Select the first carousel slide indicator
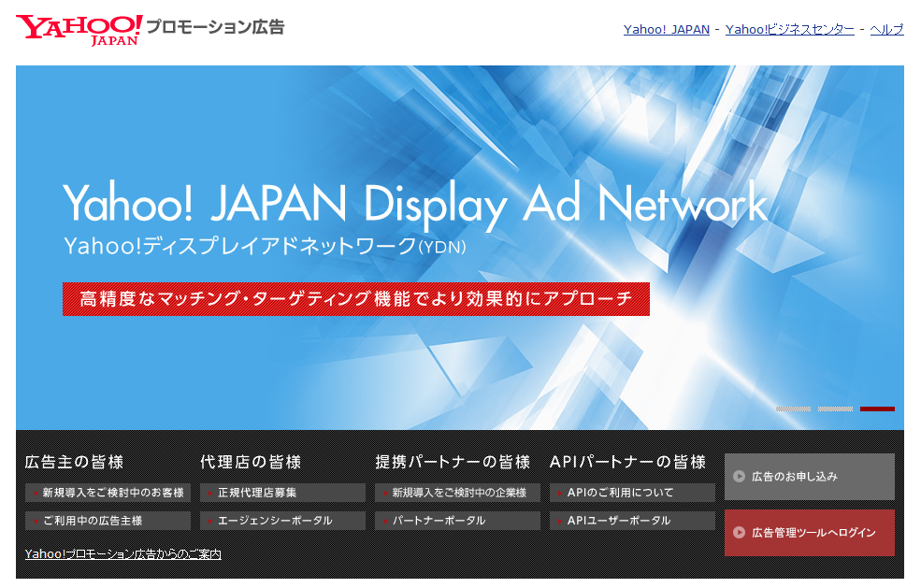Screen dimensions: 921x588 point(793,409)
